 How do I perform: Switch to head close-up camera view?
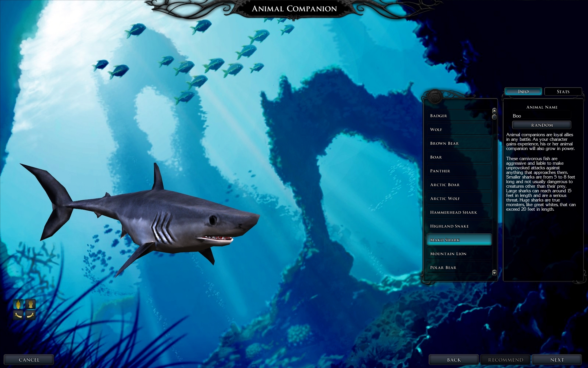30,304
